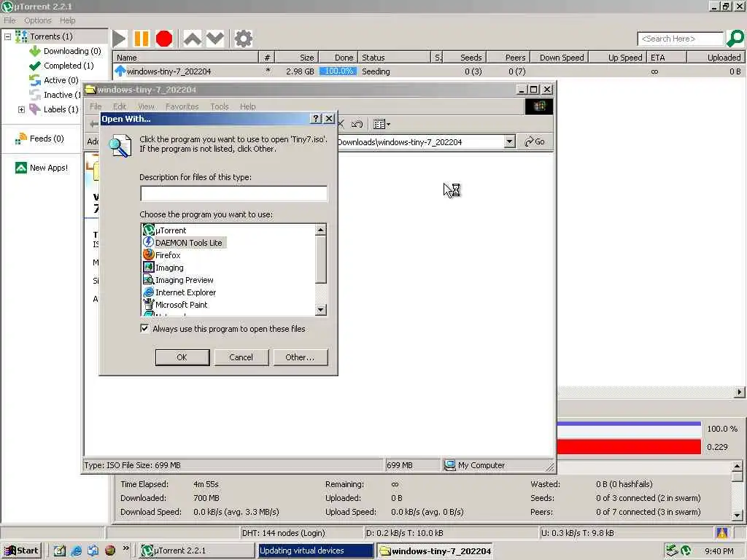
Task: Expand the Labels tree node
Action: 21,109
